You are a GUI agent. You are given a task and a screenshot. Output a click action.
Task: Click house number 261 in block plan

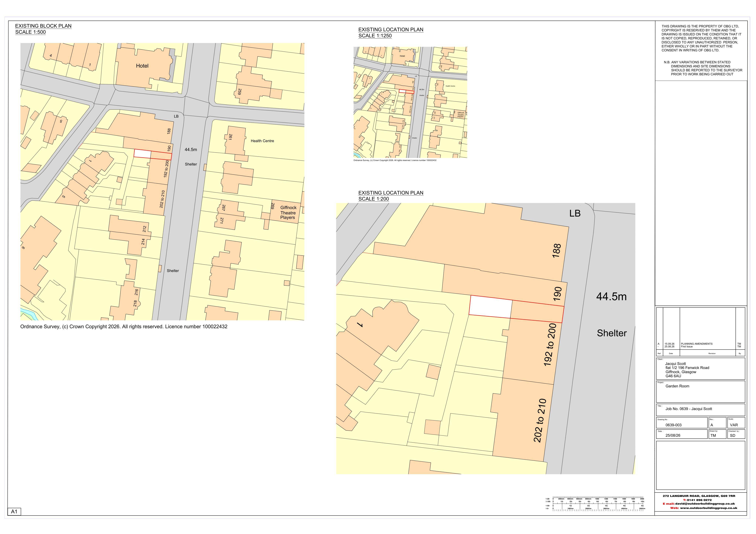tap(231, 137)
